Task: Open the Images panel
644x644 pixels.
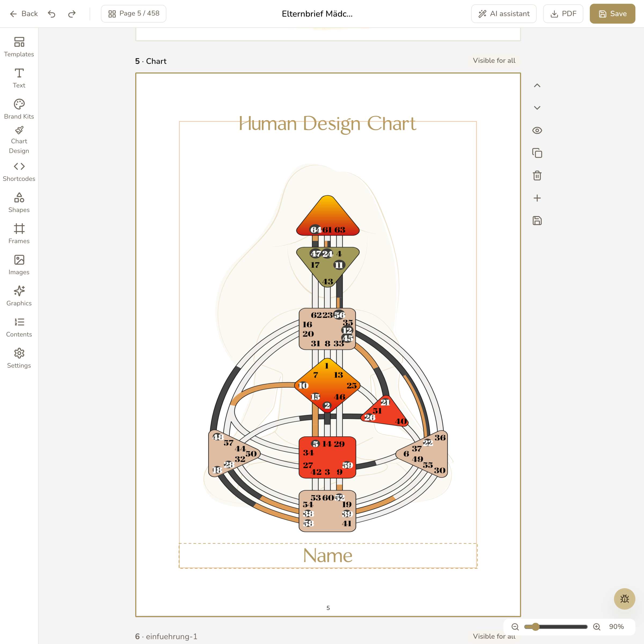Action: pos(19,265)
